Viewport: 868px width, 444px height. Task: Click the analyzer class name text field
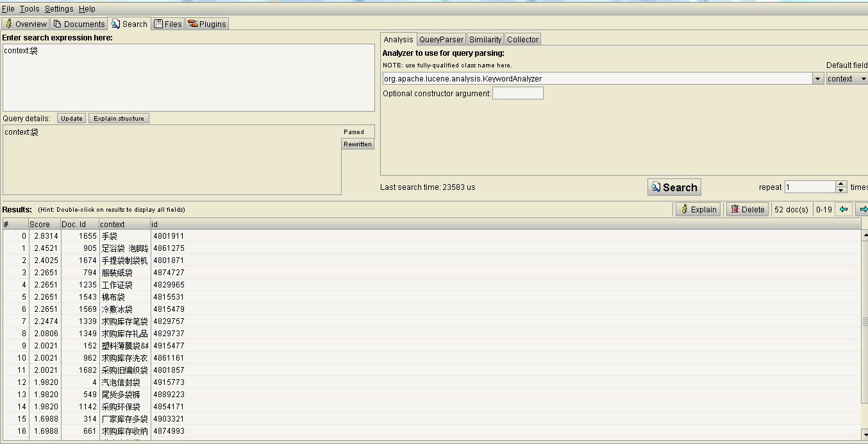(597, 78)
